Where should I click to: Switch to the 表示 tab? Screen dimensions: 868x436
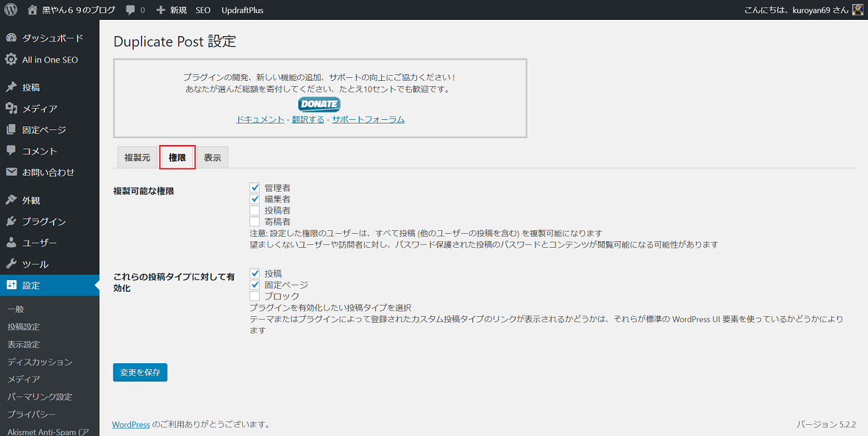click(213, 157)
